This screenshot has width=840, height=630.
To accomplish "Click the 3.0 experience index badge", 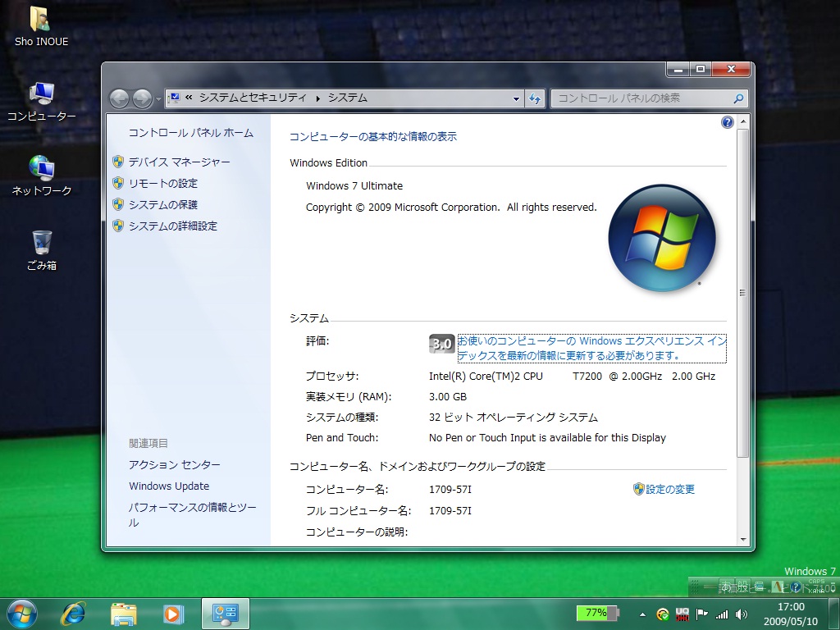I will point(442,344).
